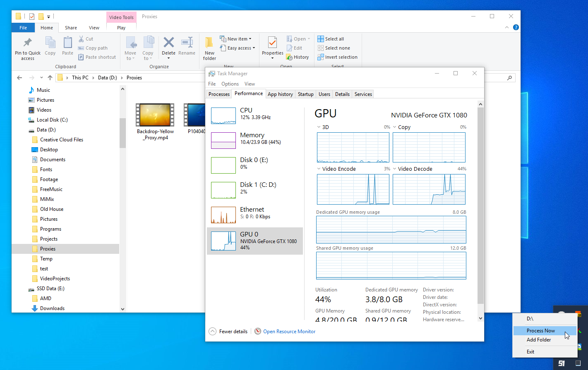Switch to the App history tab
This screenshot has width=588, height=370.
[280, 94]
